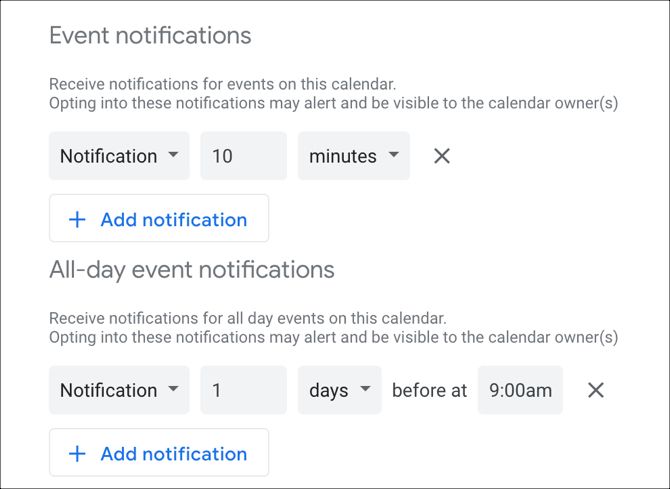Remove the 10 minutes event notification
This screenshot has height=489, width=670.
442,156
